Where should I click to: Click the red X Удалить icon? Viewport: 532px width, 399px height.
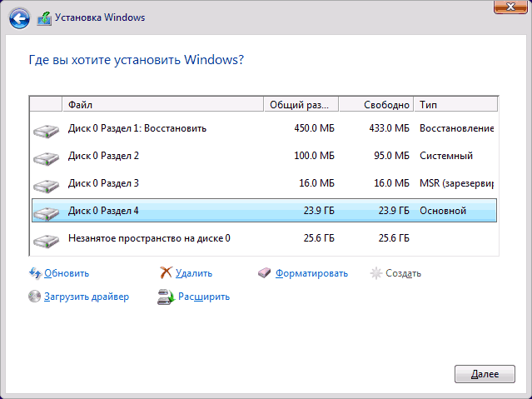pos(167,272)
